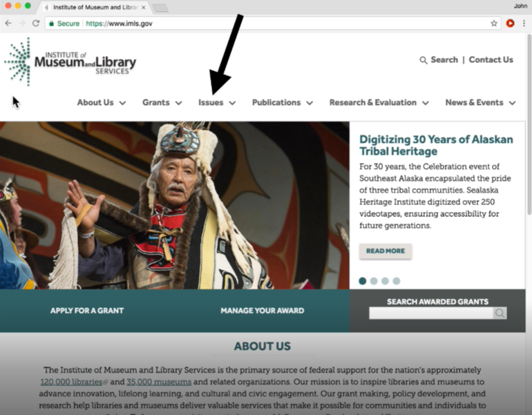Select the fourth carousel slide dot
The width and height of the screenshot is (532, 415).
click(397, 281)
